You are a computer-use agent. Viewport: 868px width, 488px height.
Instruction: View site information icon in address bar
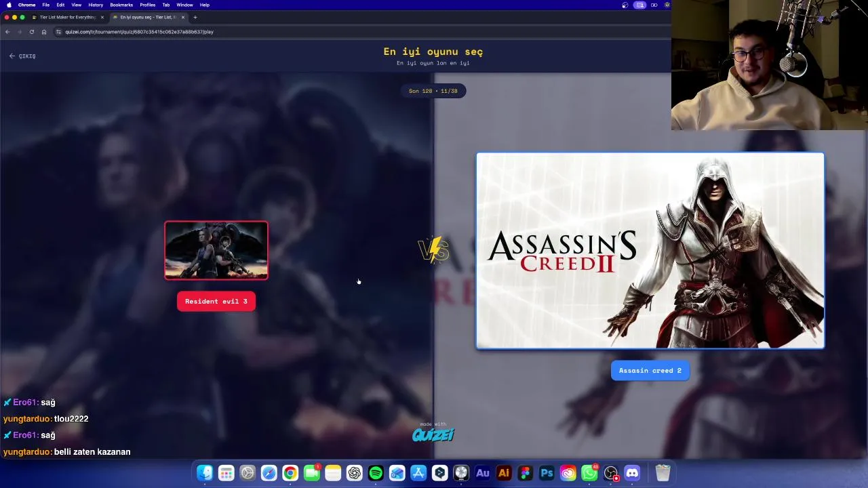point(58,32)
